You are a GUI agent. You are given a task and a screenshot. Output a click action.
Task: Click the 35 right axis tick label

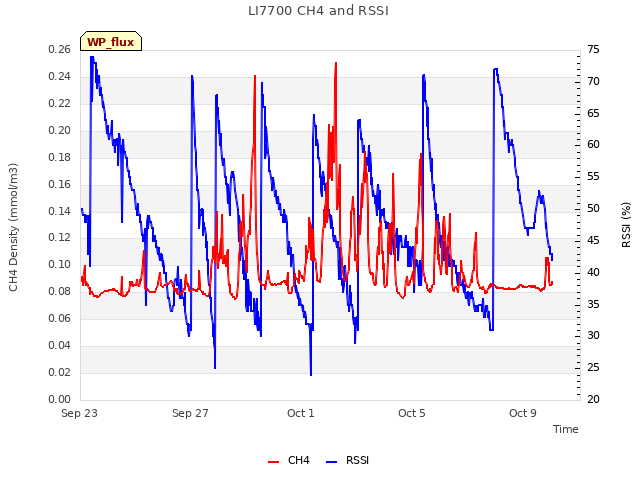tap(593, 304)
